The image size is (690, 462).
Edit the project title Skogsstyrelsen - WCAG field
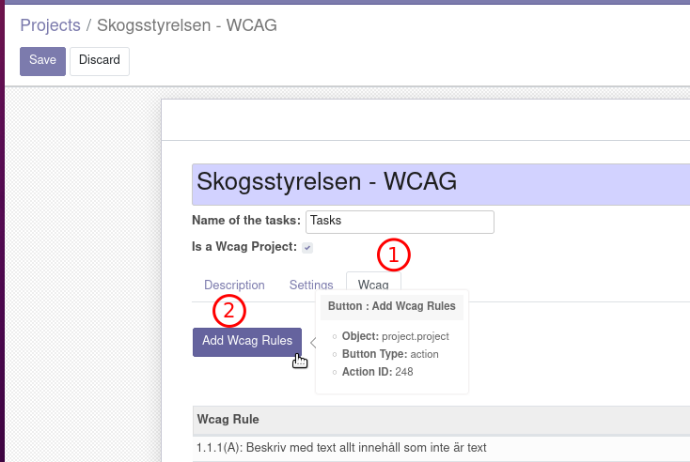441,184
